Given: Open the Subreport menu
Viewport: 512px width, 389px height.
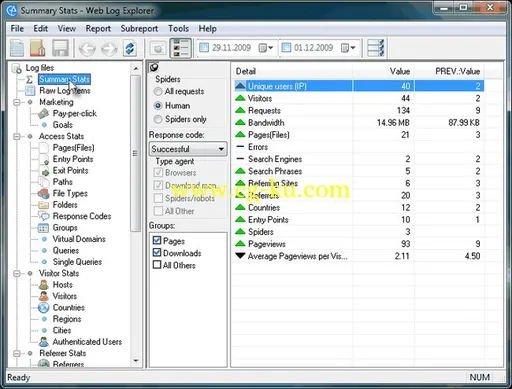Looking at the screenshot, I should point(139,29).
